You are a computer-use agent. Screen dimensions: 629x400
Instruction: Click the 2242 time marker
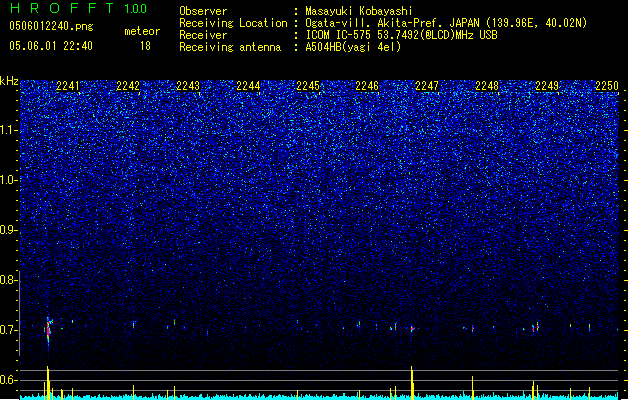pyautogui.click(x=128, y=86)
